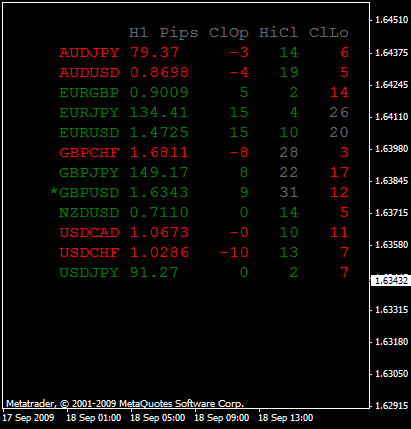Click the GBPCHF ClOp value -8
This screenshot has width=411, height=429.
pos(239,153)
